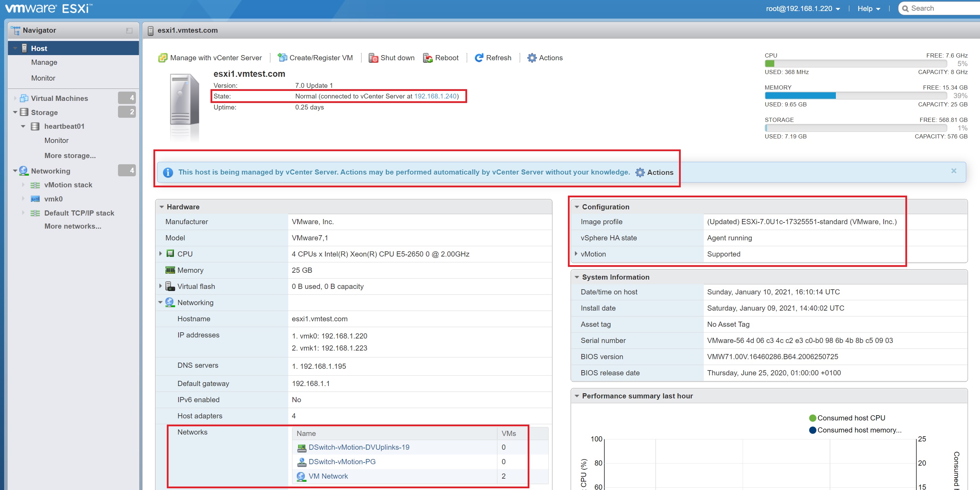The image size is (980, 490).
Task: Expand the CPU hardware row
Action: [161, 253]
